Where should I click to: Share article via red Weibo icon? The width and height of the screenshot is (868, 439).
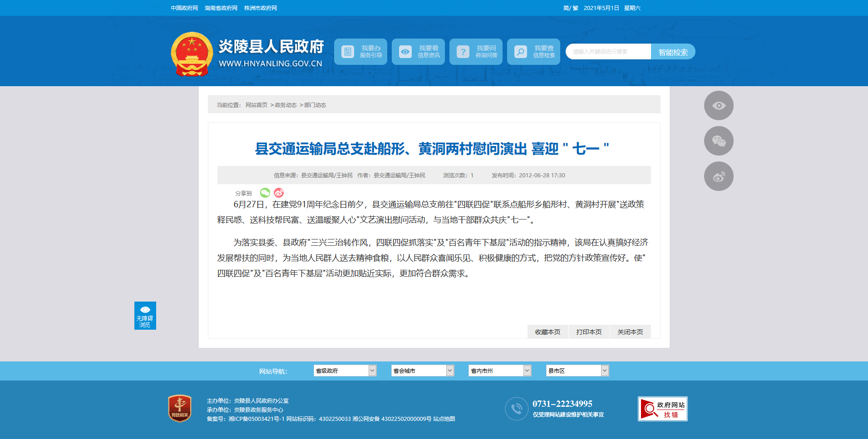(279, 193)
